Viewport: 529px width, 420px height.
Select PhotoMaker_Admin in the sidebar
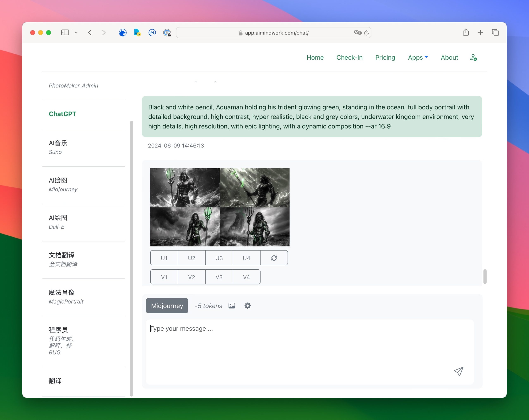click(73, 85)
